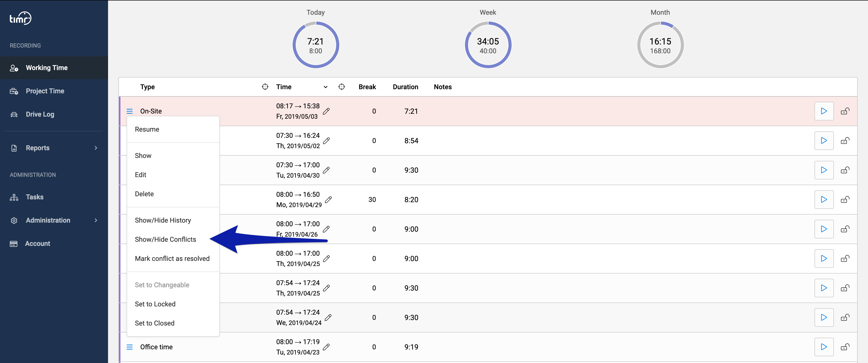Expand the Reports submenu chevron
This screenshot has height=363, width=868.
tap(96, 148)
